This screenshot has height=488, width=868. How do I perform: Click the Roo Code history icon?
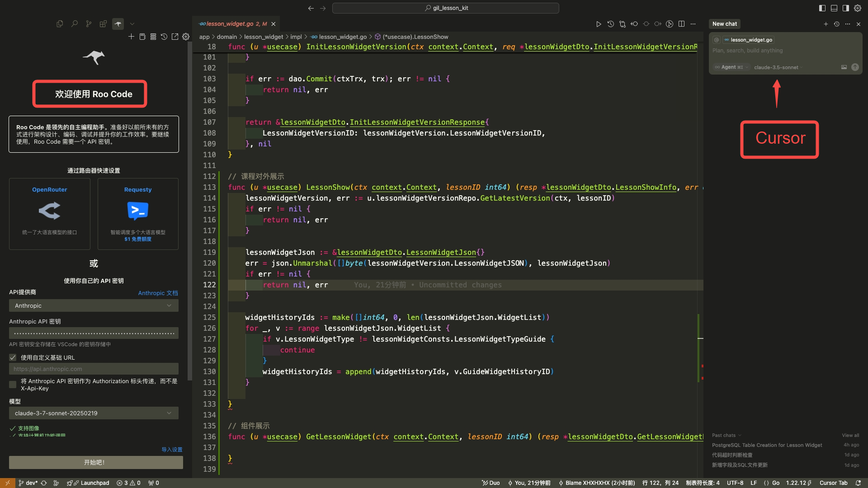[x=164, y=37]
